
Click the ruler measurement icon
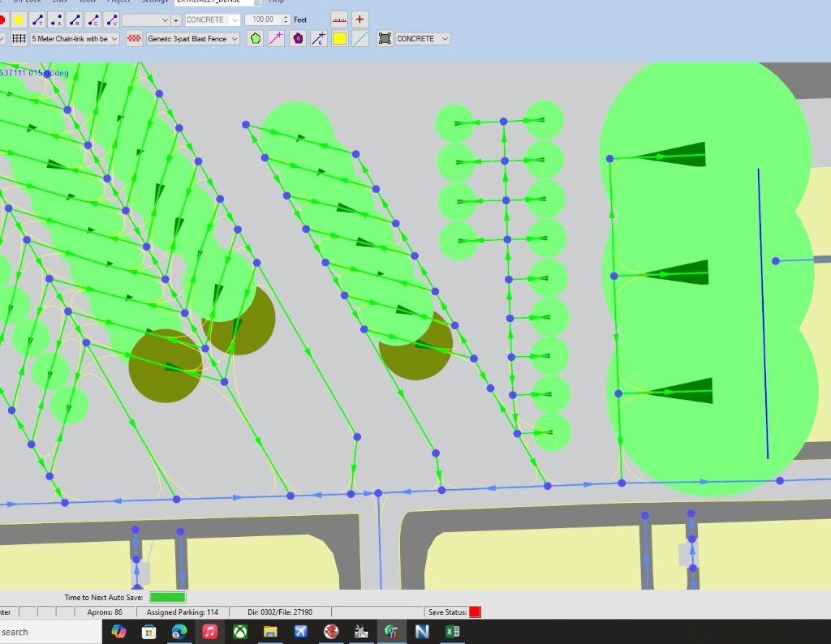339,19
